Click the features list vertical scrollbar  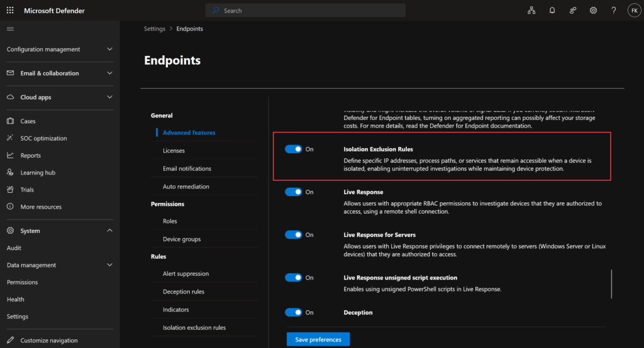(x=611, y=284)
